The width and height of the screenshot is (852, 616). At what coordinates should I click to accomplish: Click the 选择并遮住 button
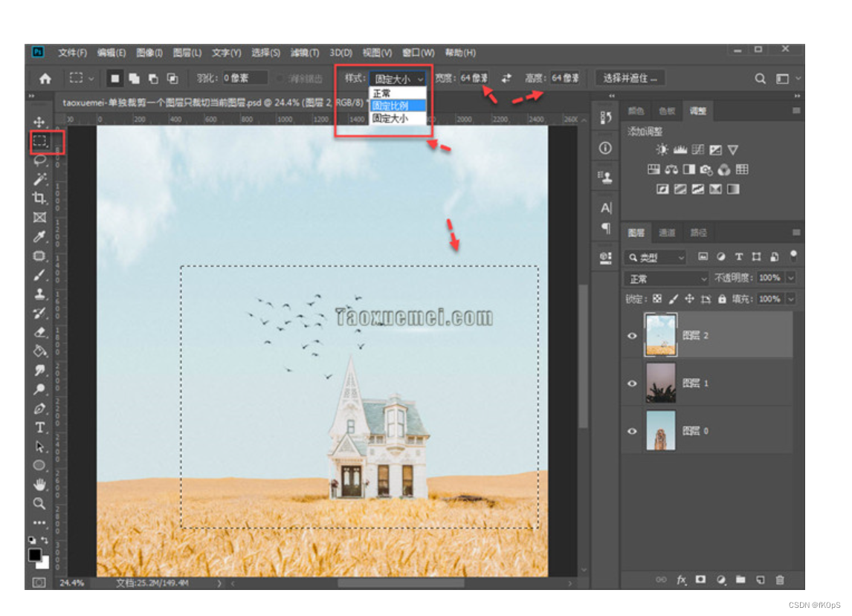click(630, 78)
